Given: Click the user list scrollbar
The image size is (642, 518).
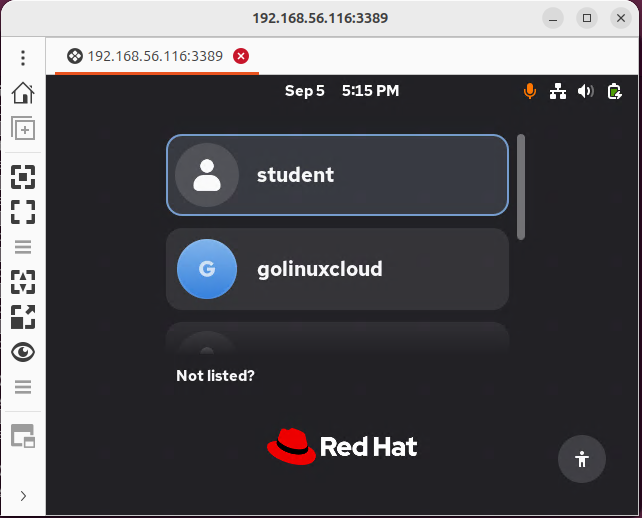Looking at the screenshot, I should pos(521,187).
